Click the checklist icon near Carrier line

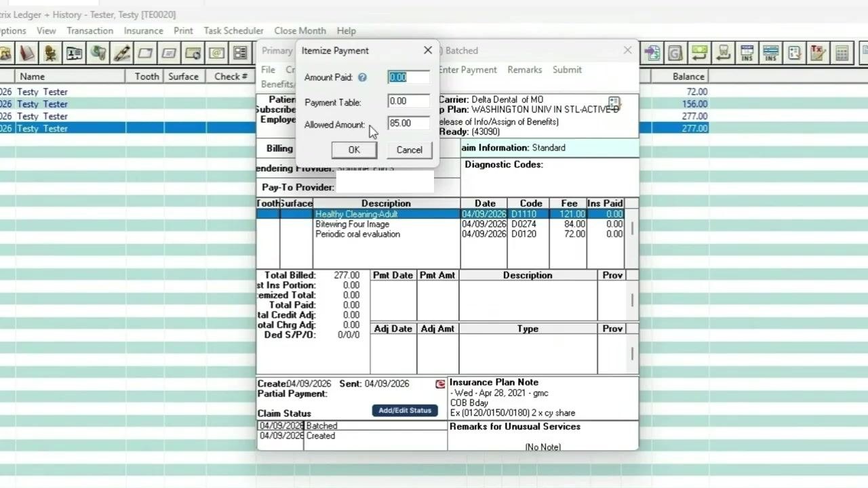pyautogui.click(x=614, y=104)
